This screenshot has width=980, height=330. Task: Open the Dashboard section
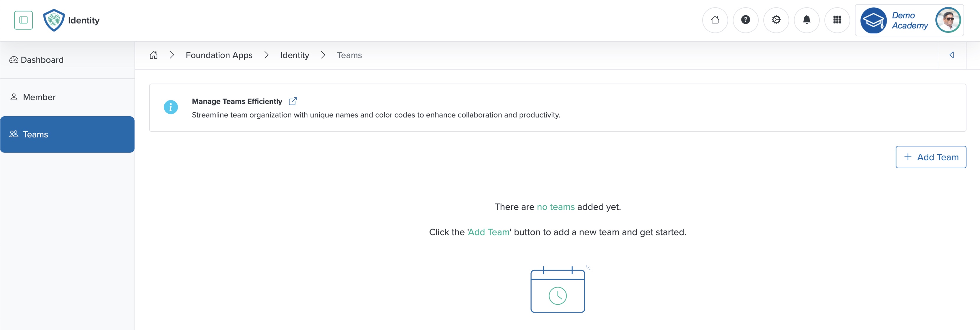41,60
